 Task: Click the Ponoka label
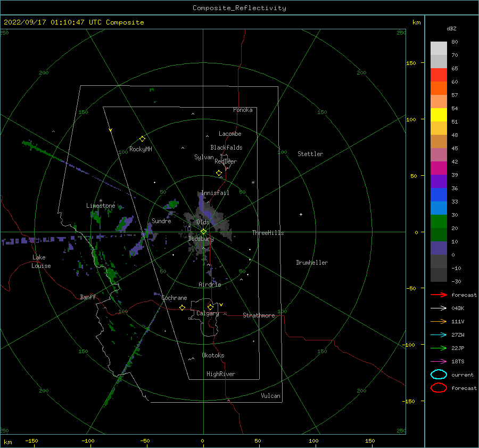(x=243, y=110)
